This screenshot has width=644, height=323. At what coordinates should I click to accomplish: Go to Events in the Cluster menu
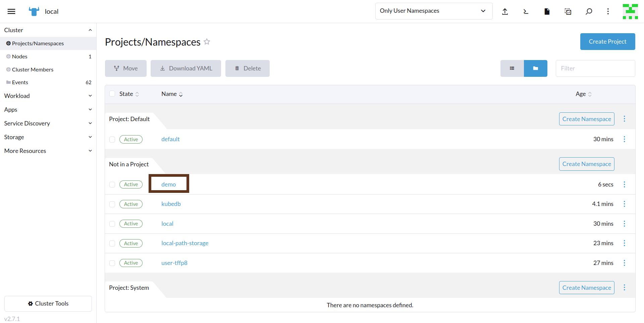click(x=20, y=82)
